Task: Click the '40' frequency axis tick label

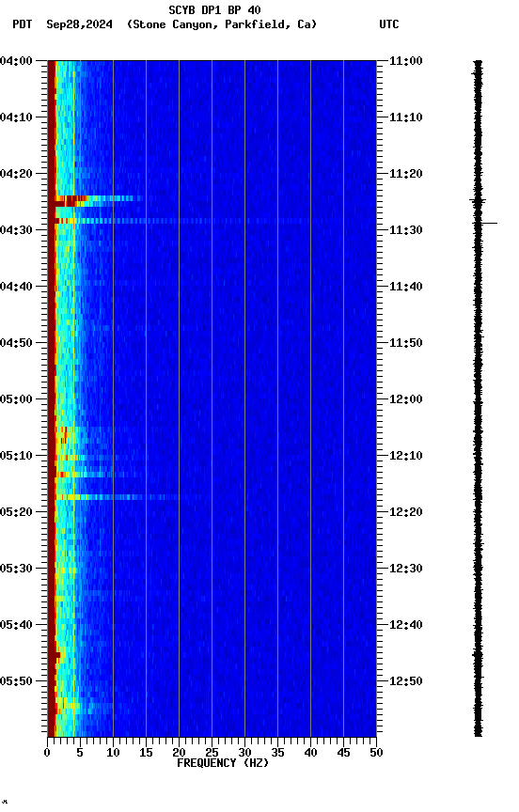Action: coord(310,753)
